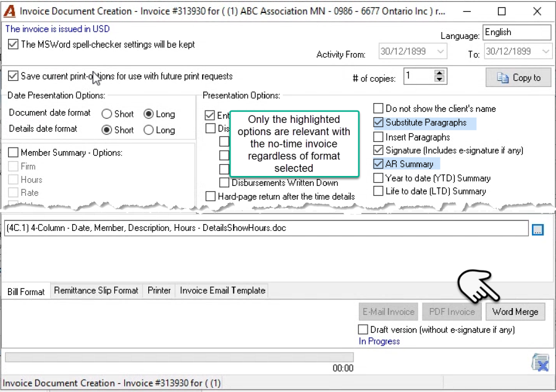This screenshot has height=392, width=556.
Task: Uncheck the AR Summary option
Action: [x=378, y=164]
